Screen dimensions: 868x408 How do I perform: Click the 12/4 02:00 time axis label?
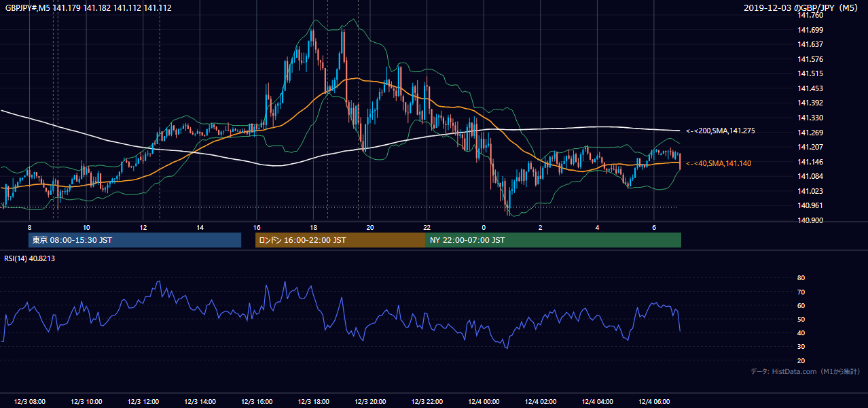point(541,402)
